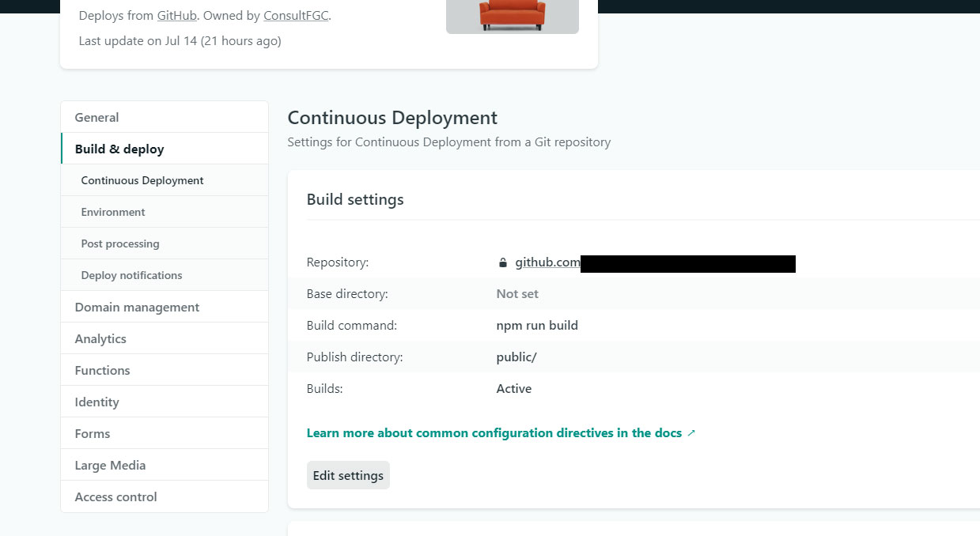Open the orange sofa site preview thumbnail
This screenshot has width=980, height=536.
click(x=513, y=16)
